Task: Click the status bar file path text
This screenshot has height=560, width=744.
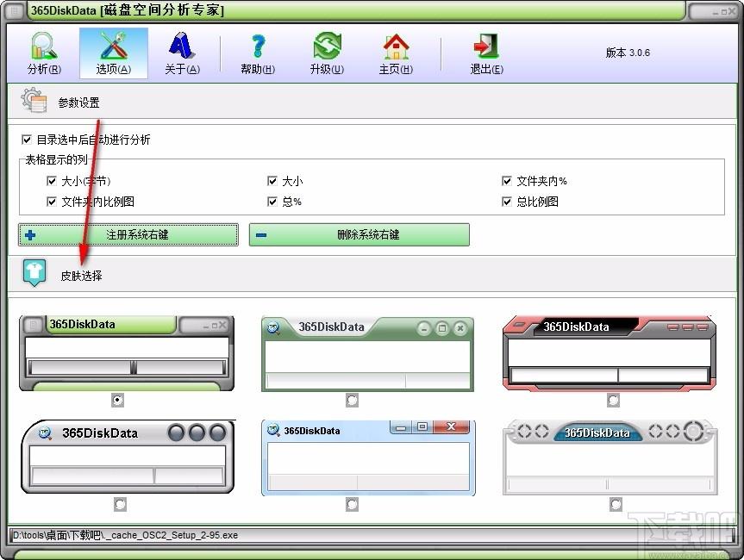Action: 125,535
